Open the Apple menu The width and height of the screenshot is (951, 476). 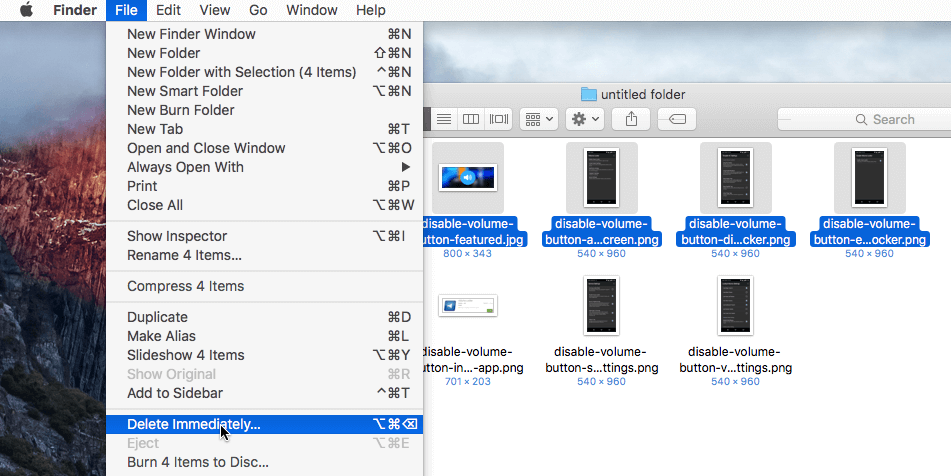coord(26,10)
